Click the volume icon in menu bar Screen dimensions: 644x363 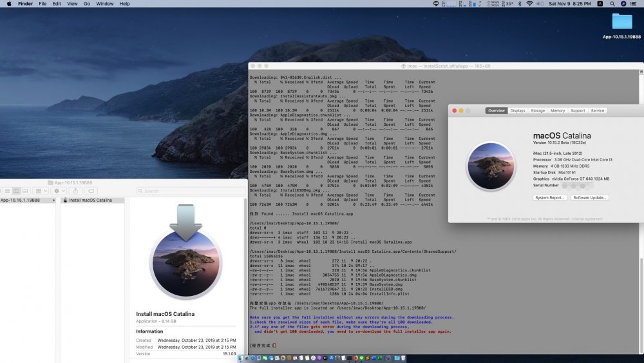(540, 4)
